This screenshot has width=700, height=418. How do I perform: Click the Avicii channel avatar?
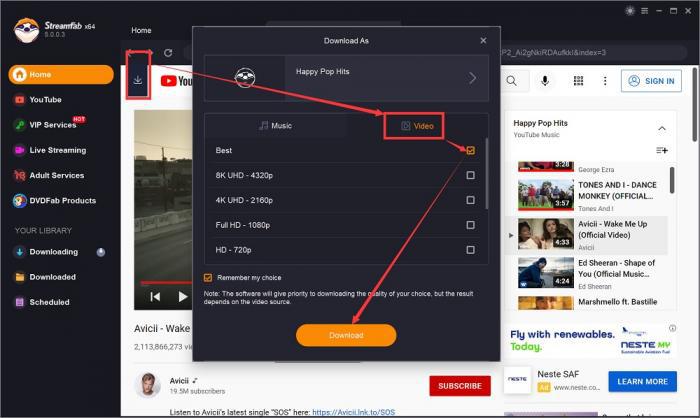pyautogui.click(x=148, y=385)
